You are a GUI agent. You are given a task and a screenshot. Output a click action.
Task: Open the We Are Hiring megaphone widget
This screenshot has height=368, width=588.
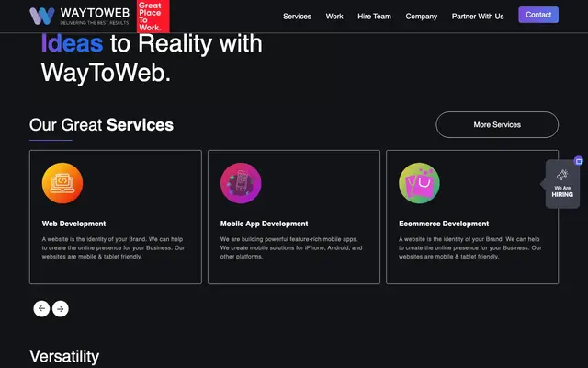click(x=562, y=184)
